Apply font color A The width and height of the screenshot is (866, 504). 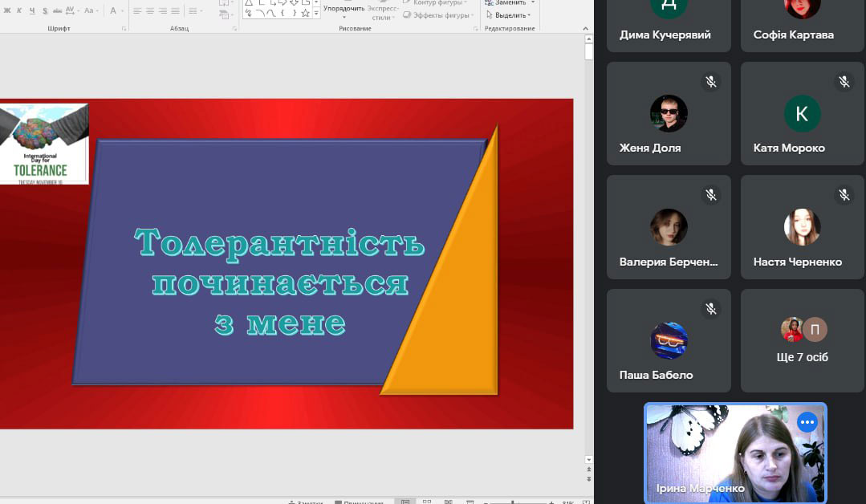pos(112,10)
